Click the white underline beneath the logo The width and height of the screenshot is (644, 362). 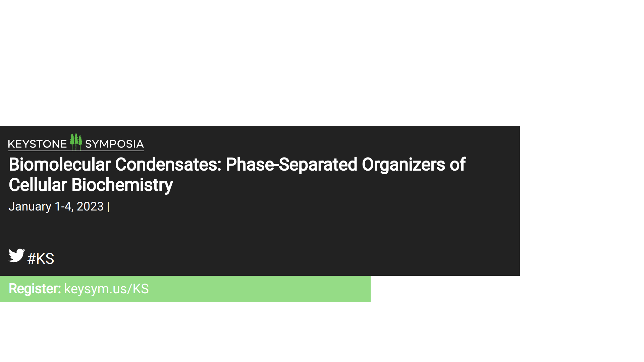pyautogui.click(x=76, y=151)
